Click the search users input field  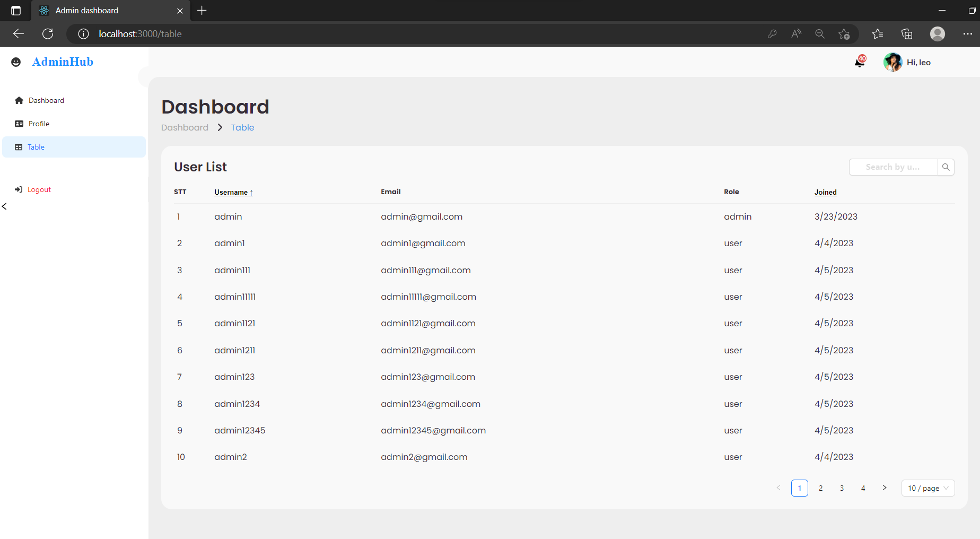892,167
